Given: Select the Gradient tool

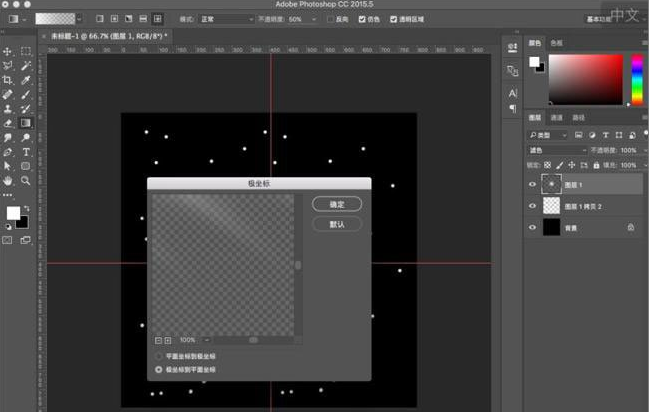Looking at the screenshot, I should point(26,123).
